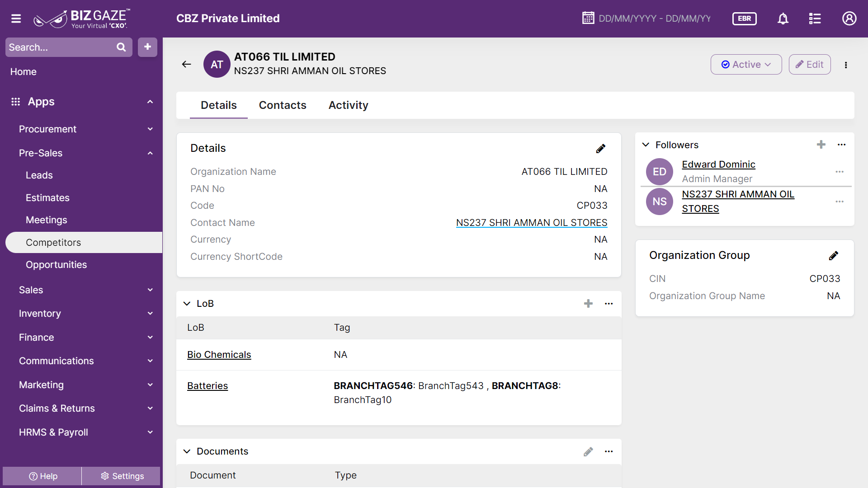The image size is (868, 488).
Task: Edit the Details section with pencil icon
Action: click(600, 149)
